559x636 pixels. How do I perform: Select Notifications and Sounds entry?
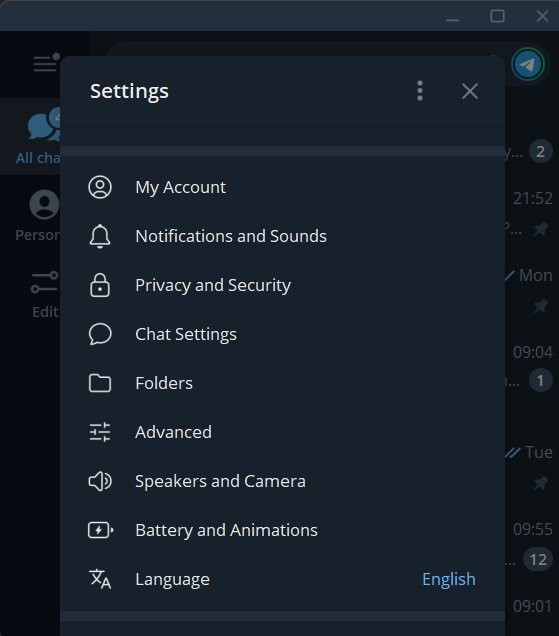pos(282,236)
